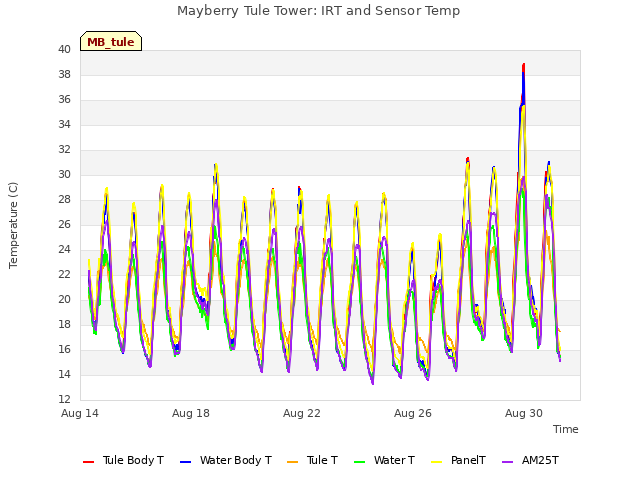Screen dimensions: 640x480
Task: Click the '18' y-axis tick label
Action: (x=64, y=324)
